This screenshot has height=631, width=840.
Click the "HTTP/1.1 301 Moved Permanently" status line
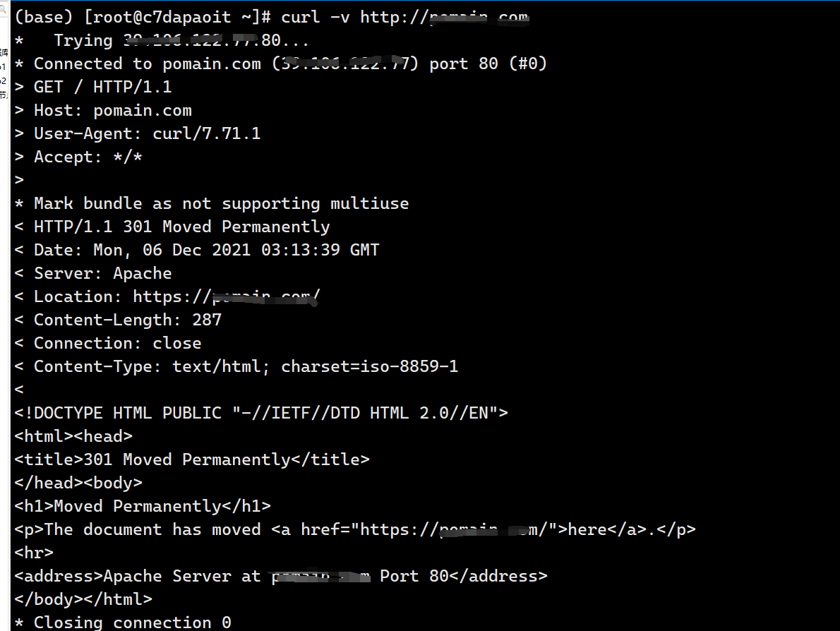click(181, 227)
